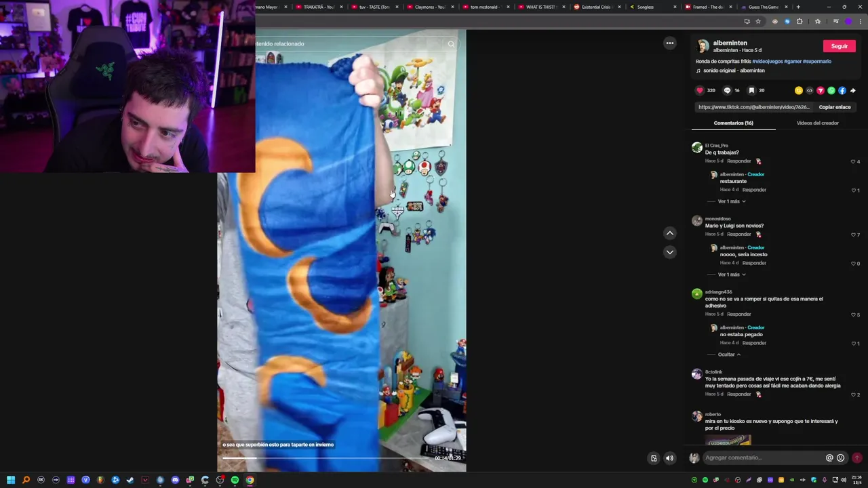The height and width of the screenshot is (488, 868).
Task: Post comment with red send button
Action: click(856, 457)
